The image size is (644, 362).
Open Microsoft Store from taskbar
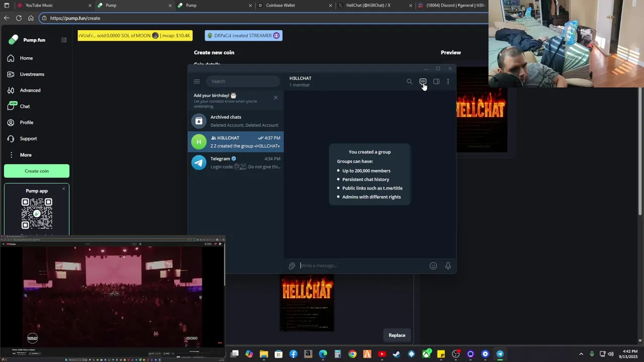(x=278, y=354)
